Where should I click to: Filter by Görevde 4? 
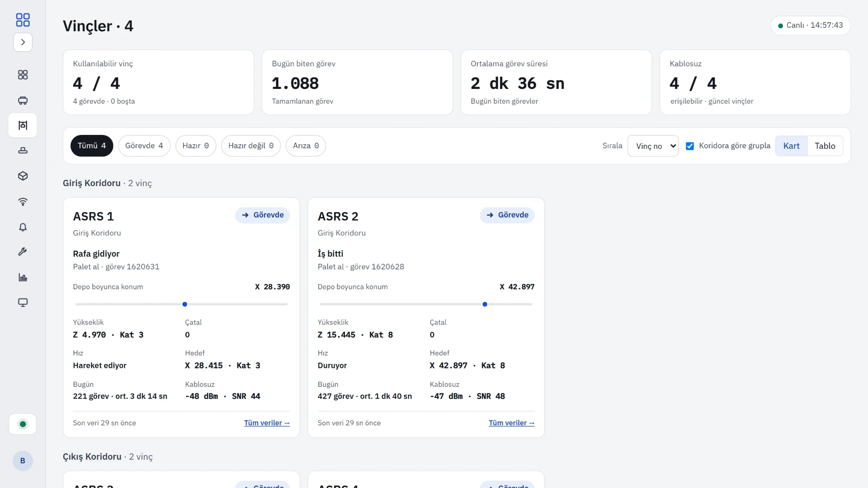tap(144, 146)
